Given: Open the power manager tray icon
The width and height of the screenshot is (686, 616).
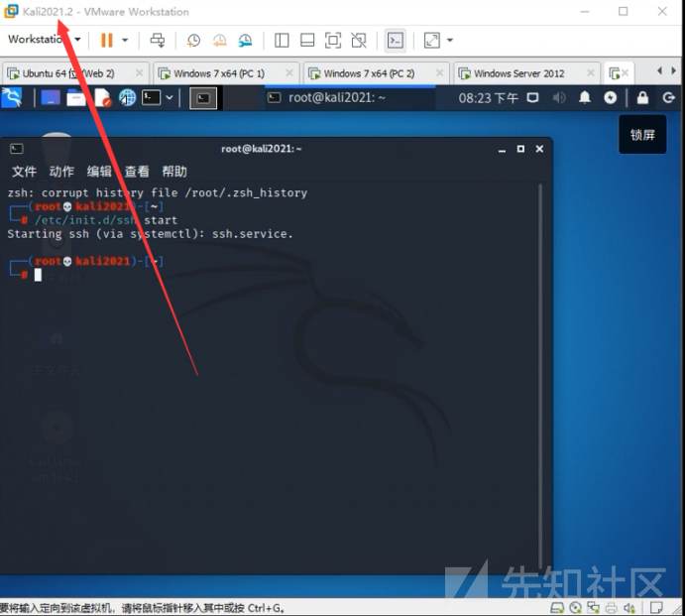Looking at the screenshot, I should 611,97.
